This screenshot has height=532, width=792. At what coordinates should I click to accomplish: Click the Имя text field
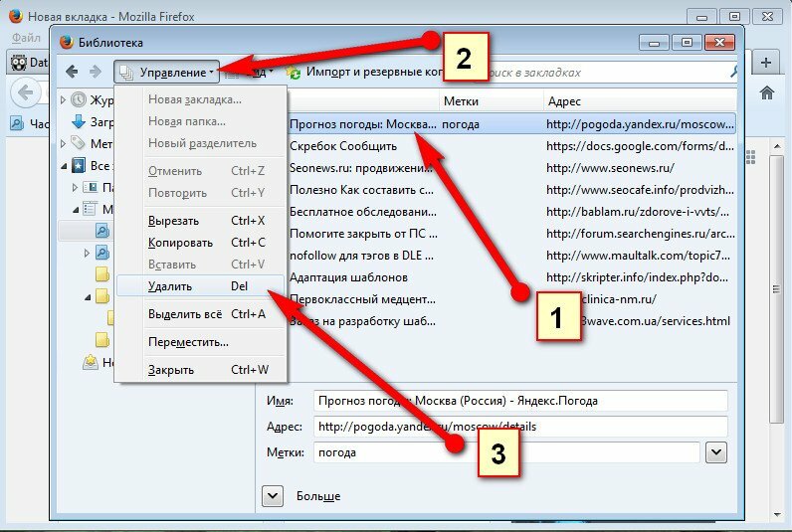tap(519, 401)
